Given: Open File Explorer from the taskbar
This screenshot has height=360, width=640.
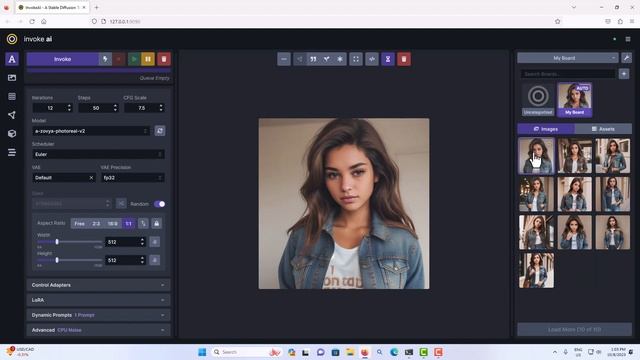Looking at the screenshot, I should pos(350,352).
